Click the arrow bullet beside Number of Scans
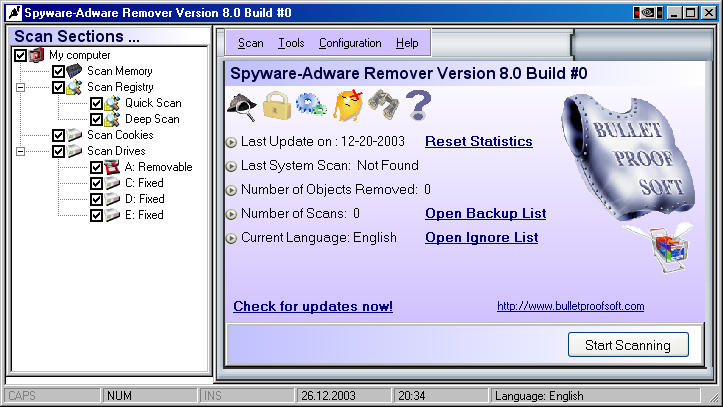This screenshot has width=723, height=407. (231, 214)
